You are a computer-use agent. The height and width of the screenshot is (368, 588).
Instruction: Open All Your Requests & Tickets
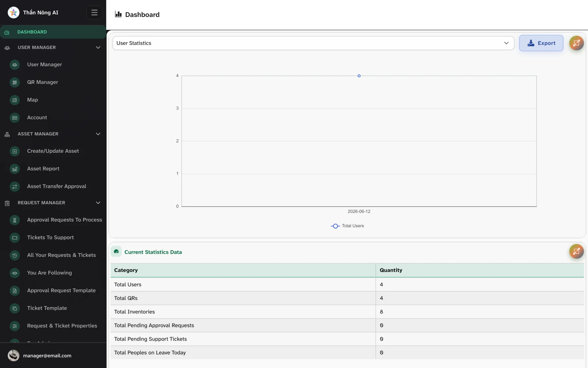pyautogui.click(x=61, y=255)
